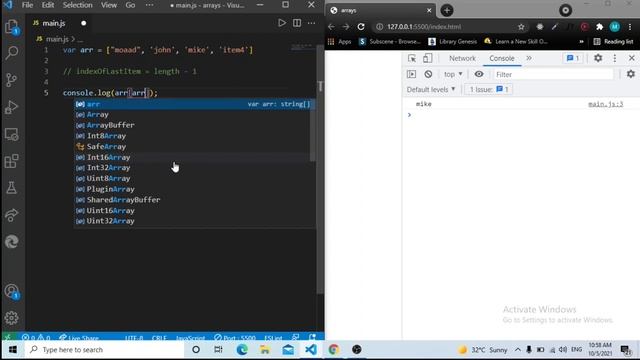
Task: Run the code with the play icon
Action: coord(282,23)
